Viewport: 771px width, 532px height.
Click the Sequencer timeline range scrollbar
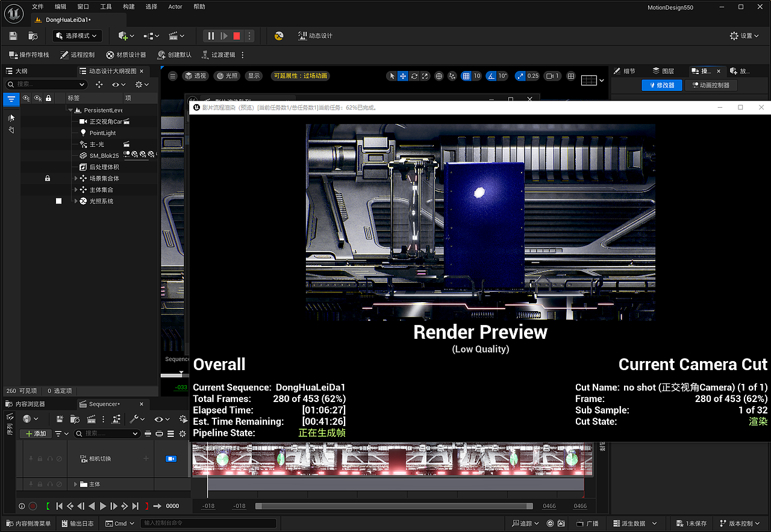click(x=394, y=506)
